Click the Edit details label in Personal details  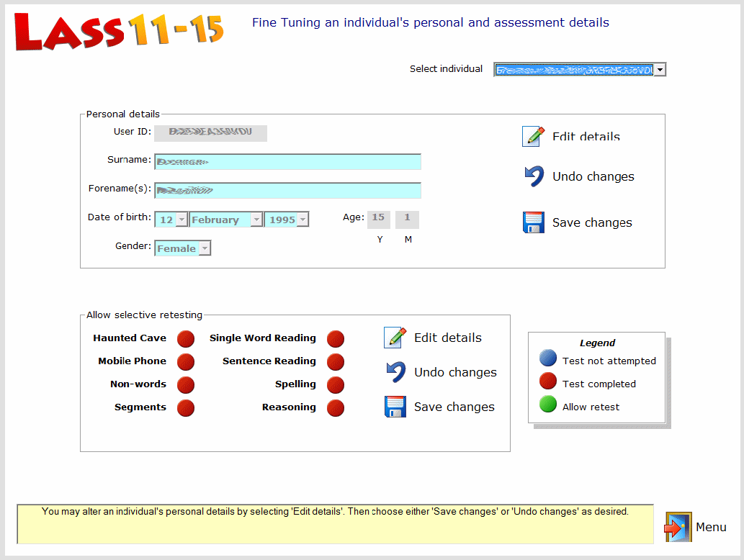tap(586, 137)
